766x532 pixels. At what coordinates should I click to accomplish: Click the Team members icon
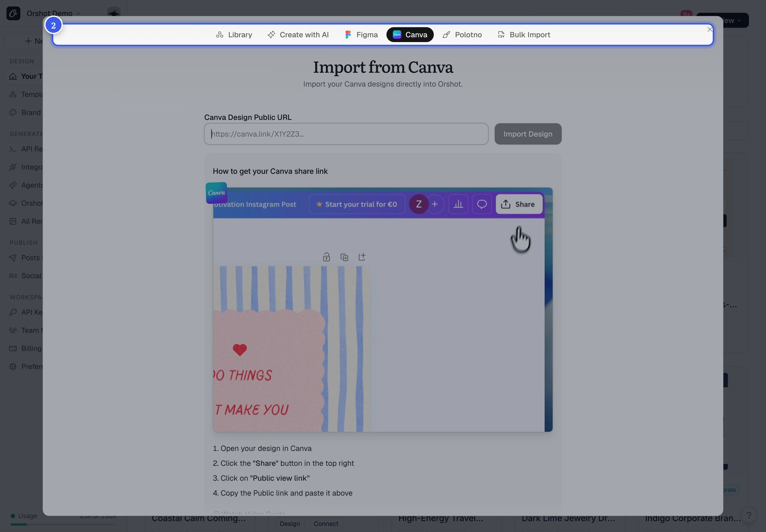[x=13, y=330]
